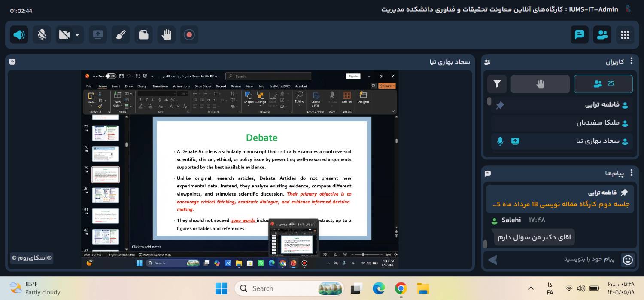This screenshot has width=644, height=300.
Task: Select the 25 users tab
Action: [603, 84]
